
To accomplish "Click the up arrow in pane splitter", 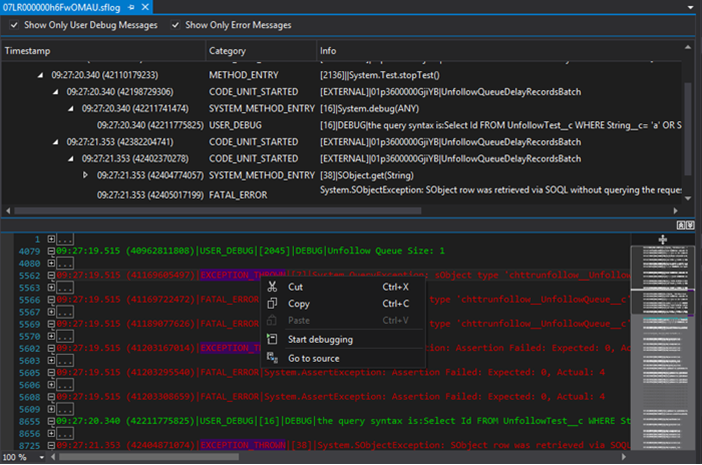I will (x=681, y=225).
